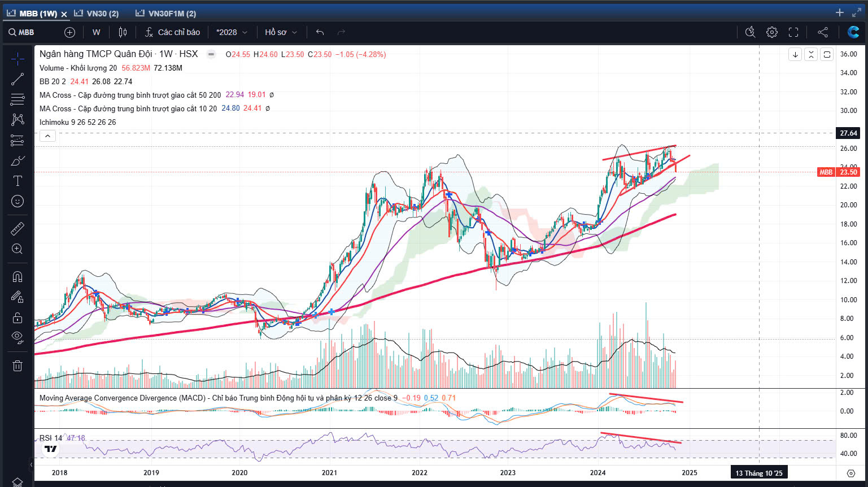Select the trend line drawing tool
The image size is (868, 487).
click(18, 79)
